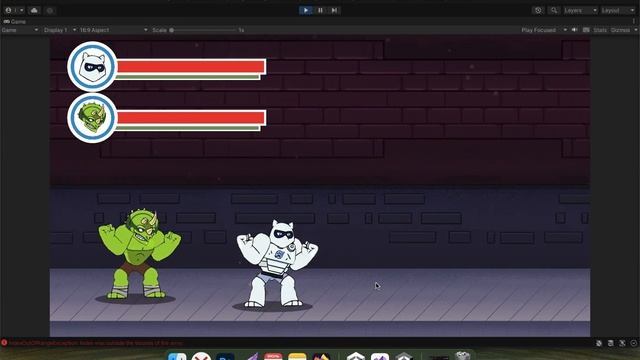Viewport: 640px width, 360px height.
Task: Open the Notes app in the Dock
Action: (x=297, y=356)
